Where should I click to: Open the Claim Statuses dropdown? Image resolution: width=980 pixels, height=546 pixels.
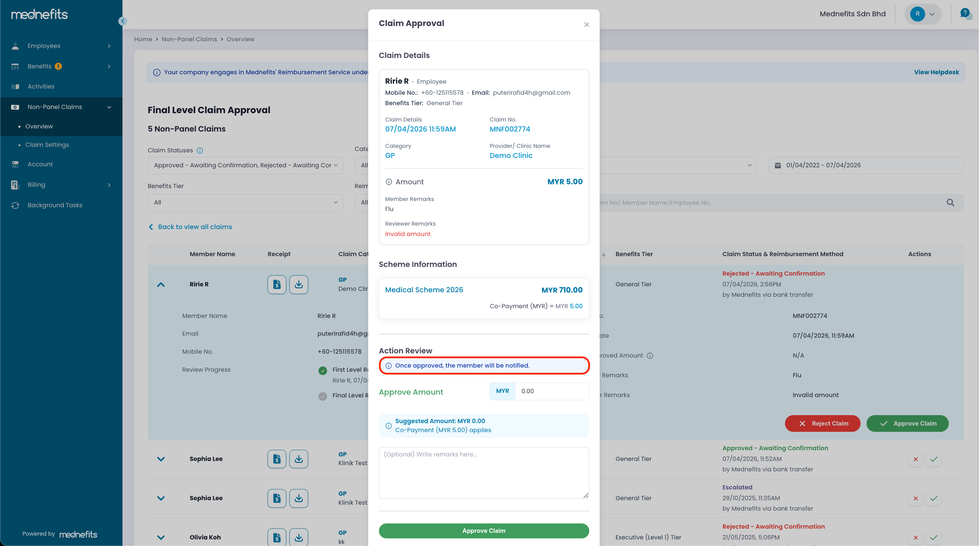click(245, 166)
